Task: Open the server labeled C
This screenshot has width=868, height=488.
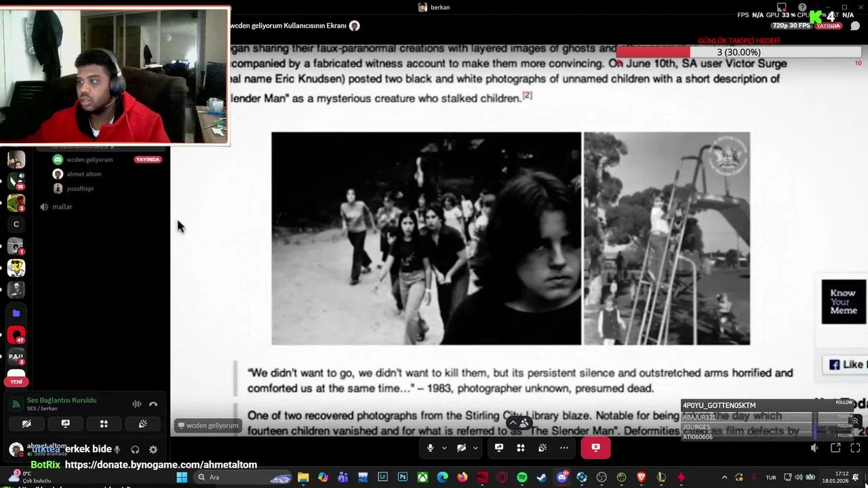Action: [16, 224]
